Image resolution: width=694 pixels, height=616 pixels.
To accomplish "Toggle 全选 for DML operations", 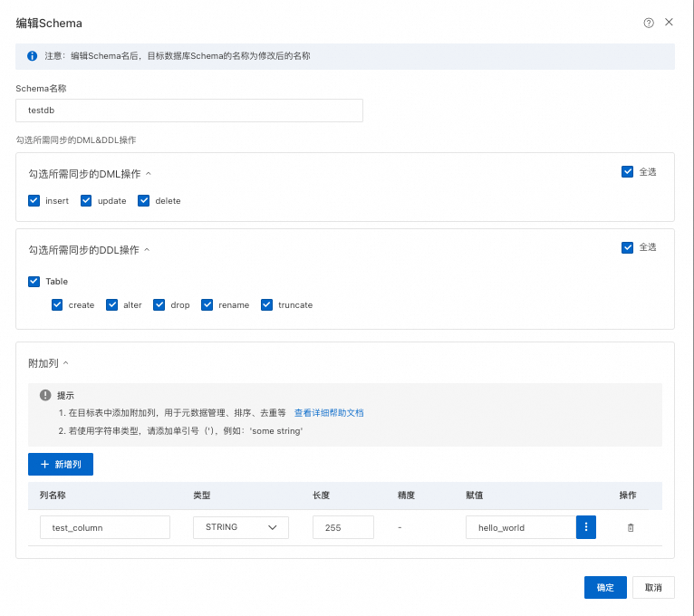I will click(627, 172).
